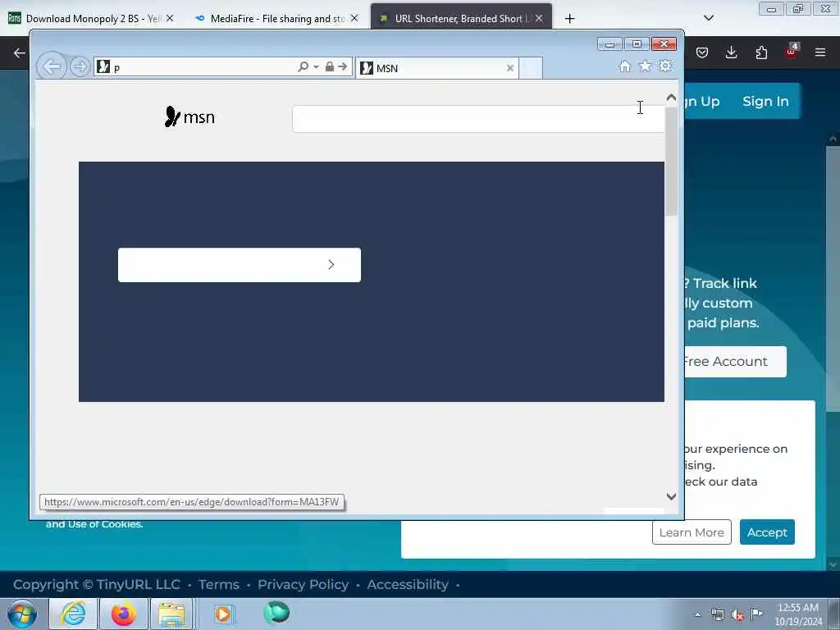Minimize the Internet Explorer window

point(609,44)
